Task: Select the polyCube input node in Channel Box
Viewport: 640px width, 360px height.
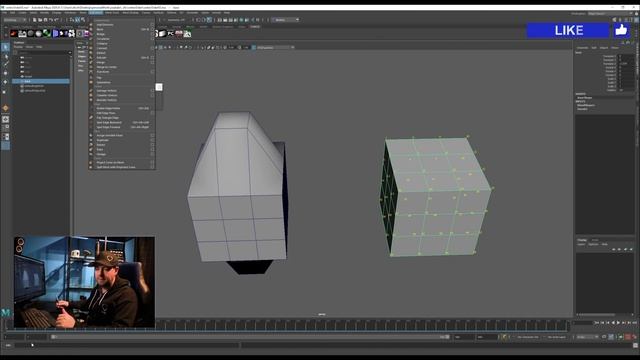Action: 582,109
